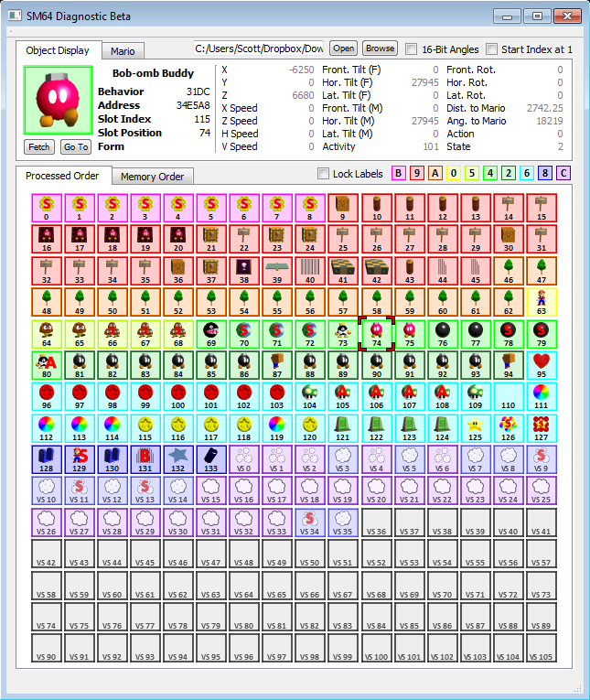
Task: Select the Bowser A slot 80
Action: [47, 366]
